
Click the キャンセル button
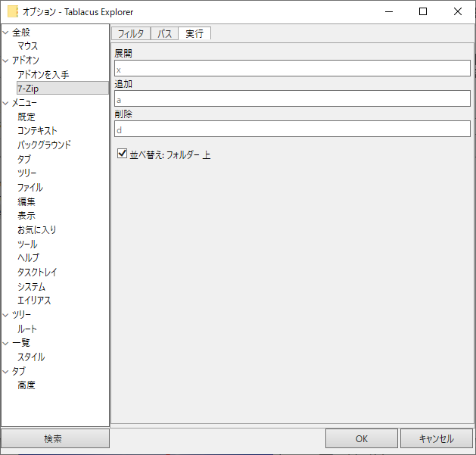pos(437,438)
